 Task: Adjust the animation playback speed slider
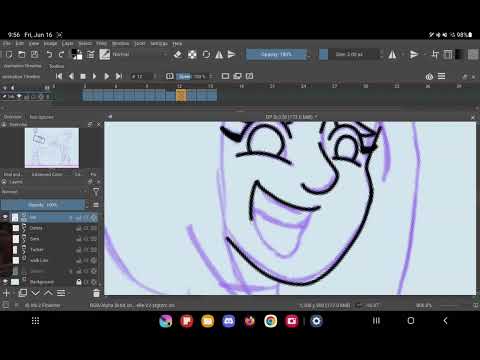pos(192,76)
